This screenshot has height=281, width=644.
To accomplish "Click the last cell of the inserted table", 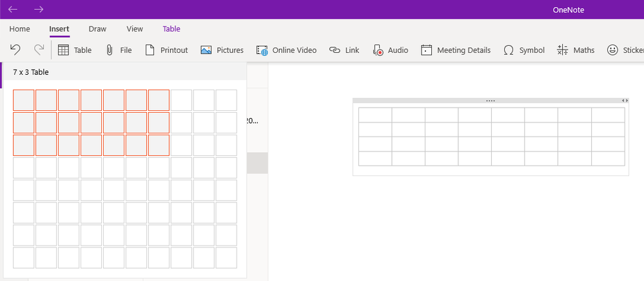I will 609,159.
